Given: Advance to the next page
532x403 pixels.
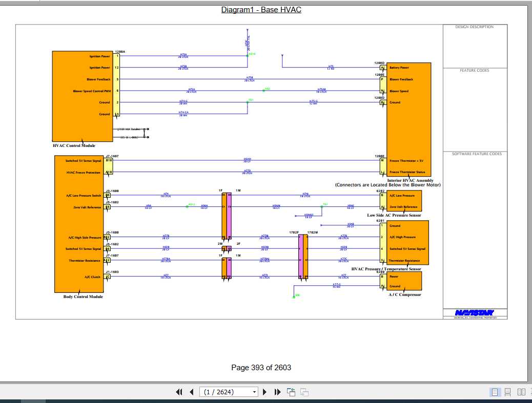Looking at the screenshot, I should tap(265, 392).
